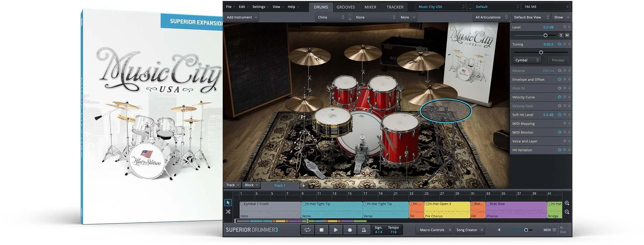Open the None selector dropdown
The image size is (644, 245).
coord(375,17)
